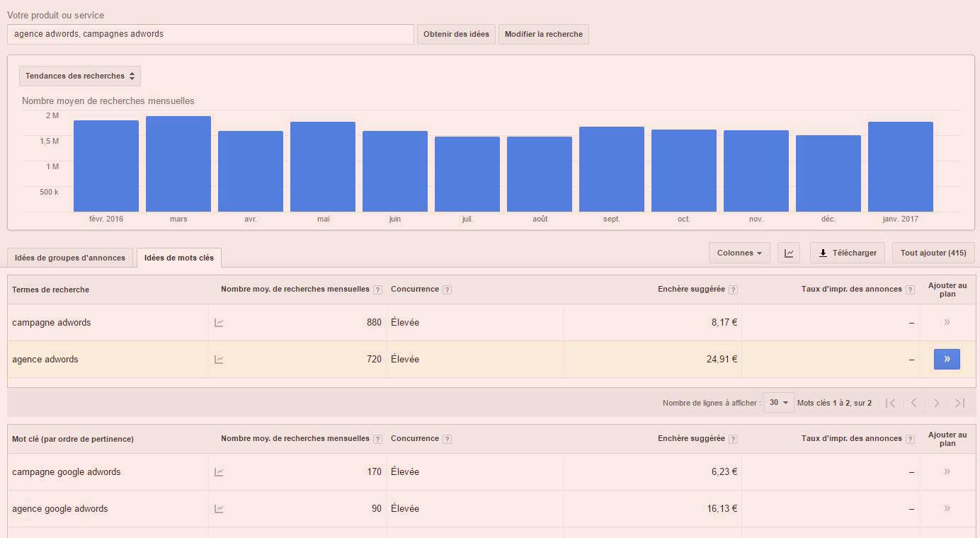Click Enchère suggérée header in lower table
This screenshot has height=538, width=980.
click(691, 438)
